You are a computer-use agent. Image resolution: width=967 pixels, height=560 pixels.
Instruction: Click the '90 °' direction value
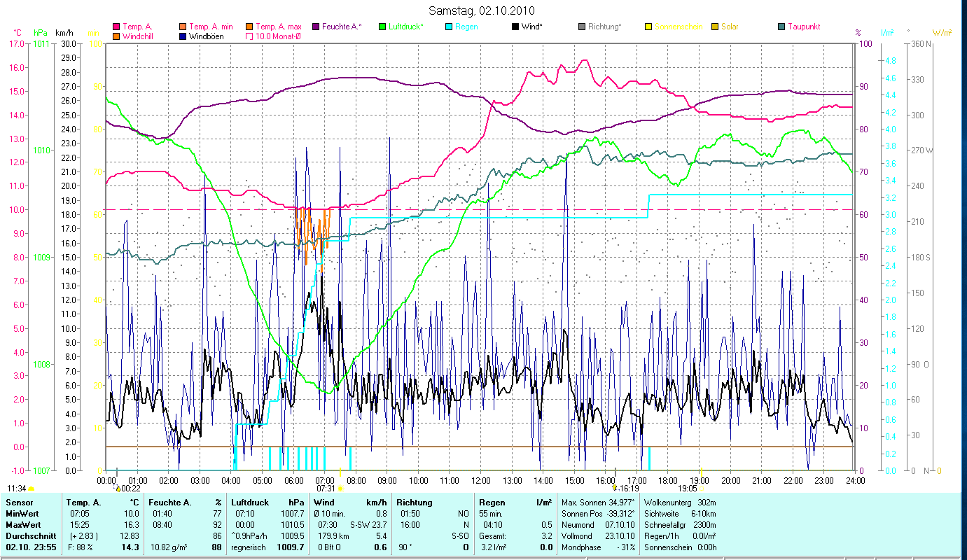tap(405, 547)
